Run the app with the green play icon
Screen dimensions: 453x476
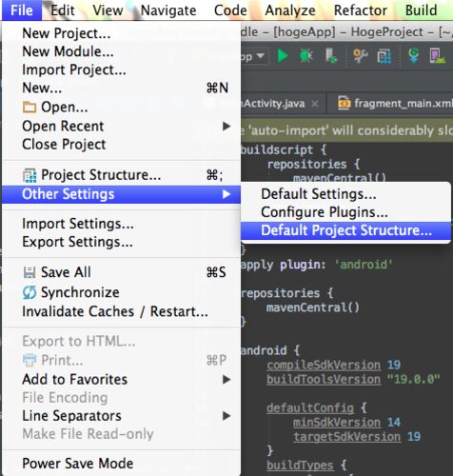click(283, 56)
